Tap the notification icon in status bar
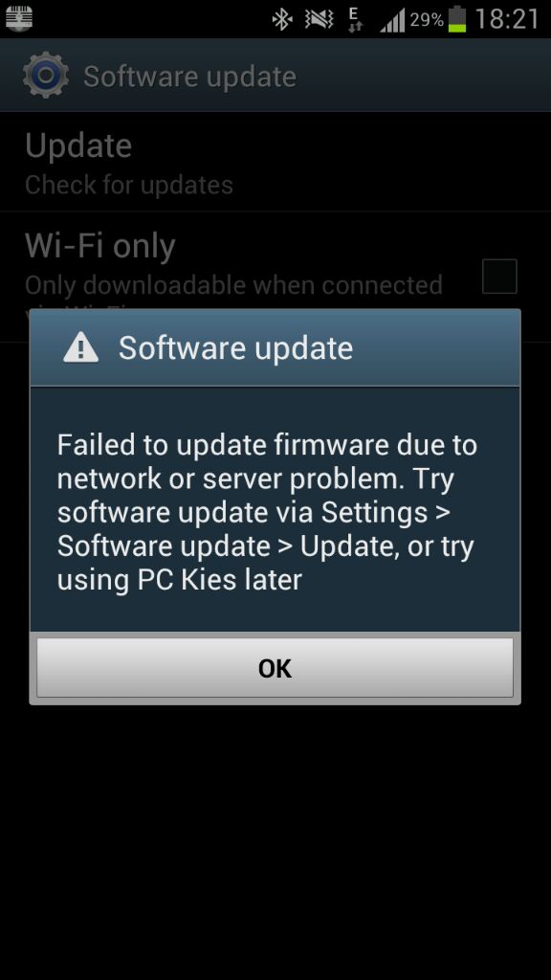 coord(19,17)
